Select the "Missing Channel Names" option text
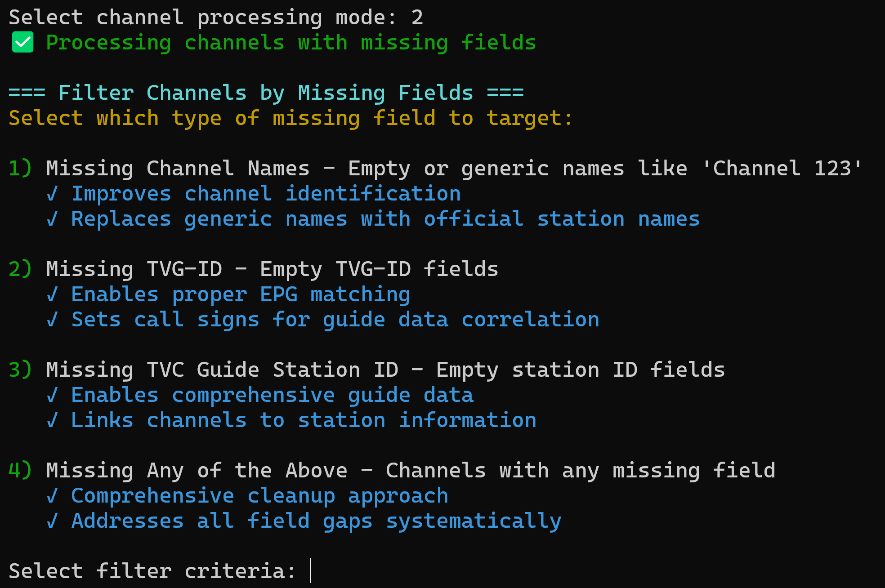Viewport: 885px width, 588px height. tap(178, 169)
